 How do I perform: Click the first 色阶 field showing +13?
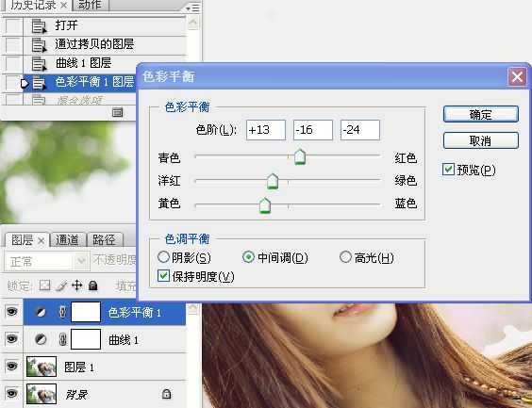[266, 130]
